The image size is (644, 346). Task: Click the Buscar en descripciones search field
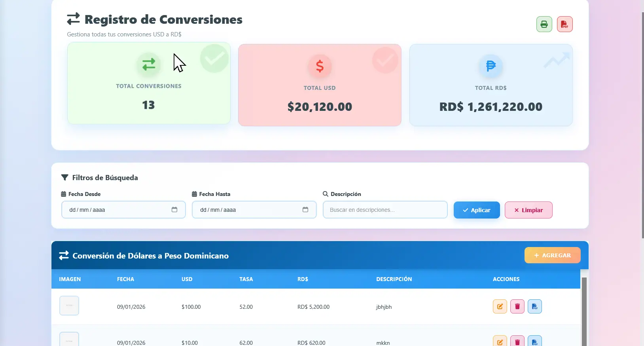tap(385, 209)
